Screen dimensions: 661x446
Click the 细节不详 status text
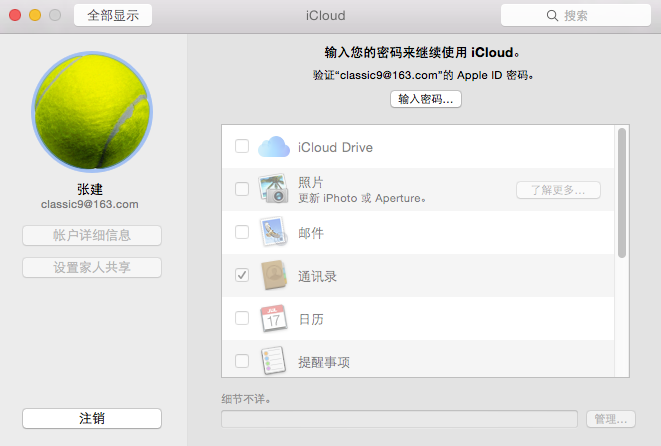(x=246, y=398)
